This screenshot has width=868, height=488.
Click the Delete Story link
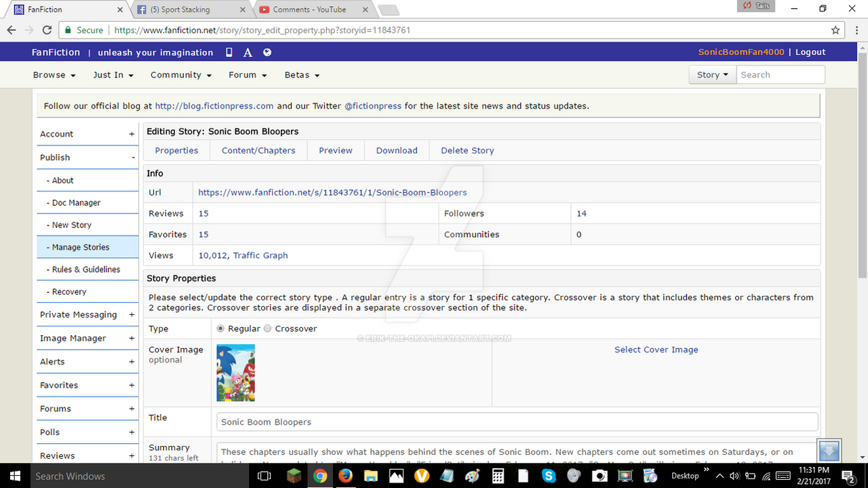(467, 151)
